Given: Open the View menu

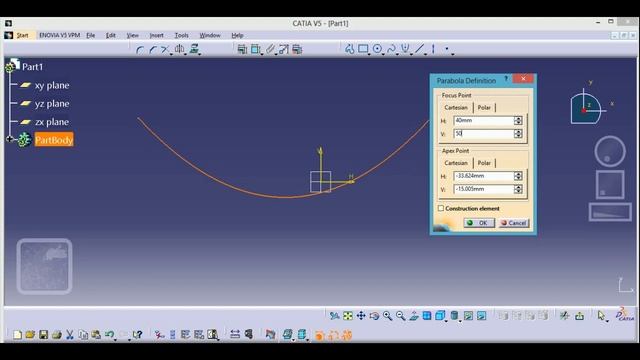Looking at the screenshot, I should pos(132,36).
